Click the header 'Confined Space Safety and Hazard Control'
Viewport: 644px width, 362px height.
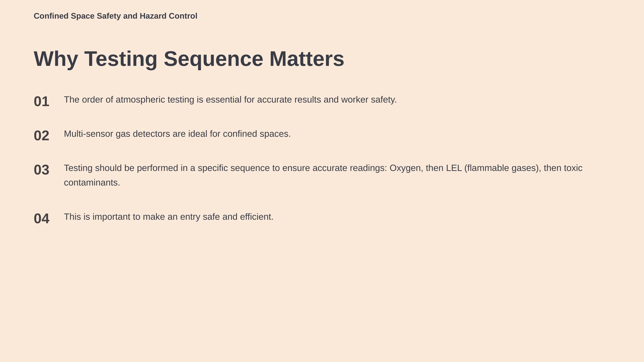(x=115, y=16)
